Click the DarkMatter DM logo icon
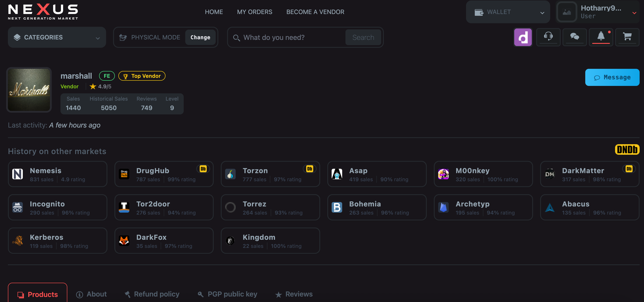Screen dimensions: 644x302 point(550,174)
